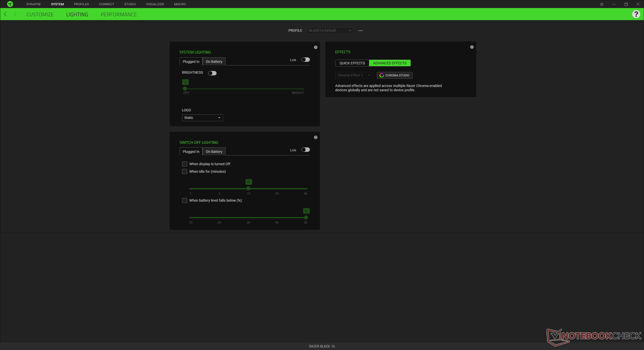Open the Profile dropdown BLADE14-Default
Screen dimensions: 644x350
(330, 31)
